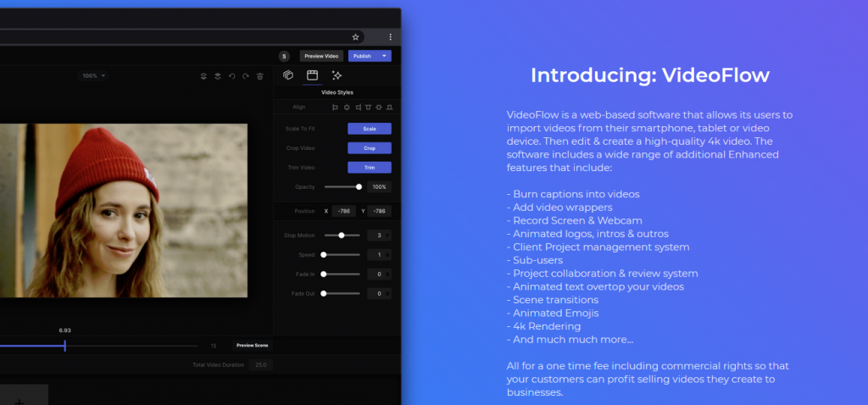Click the Total Video Duration 25.0 field
This screenshot has width=868, height=405.
[x=261, y=365]
